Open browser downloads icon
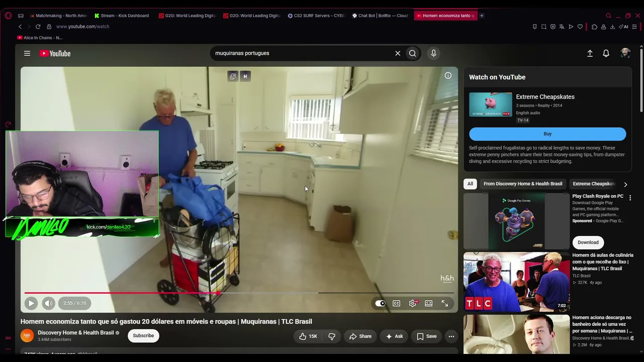The height and width of the screenshot is (362, 644). coord(612,27)
